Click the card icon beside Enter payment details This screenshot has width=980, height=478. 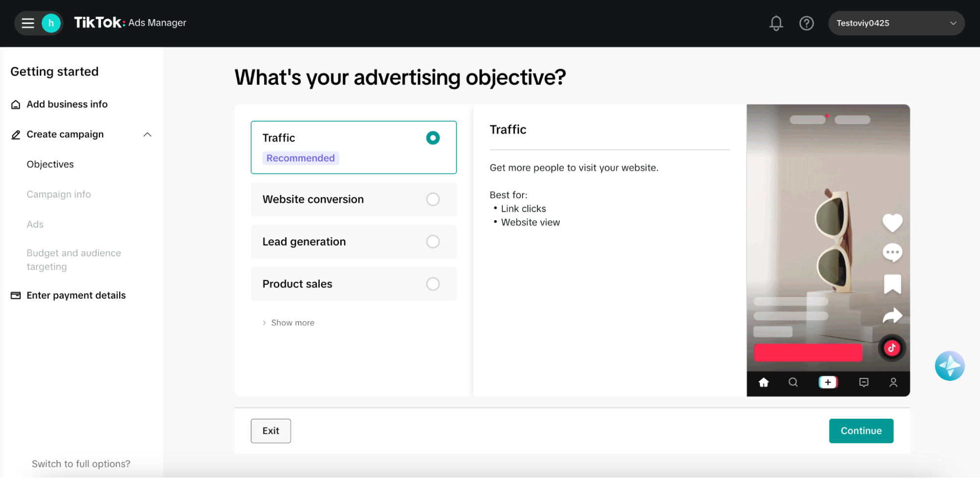[x=16, y=295]
